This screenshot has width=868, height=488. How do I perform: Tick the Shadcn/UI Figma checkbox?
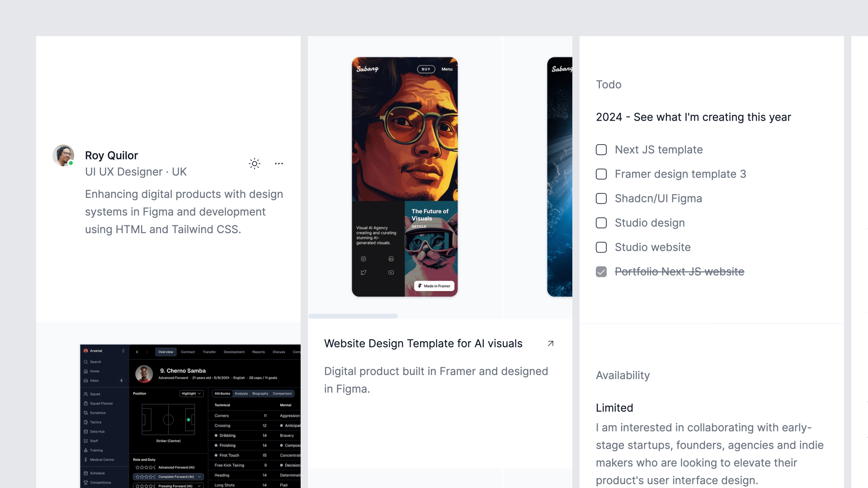click(x=601, y=198)
